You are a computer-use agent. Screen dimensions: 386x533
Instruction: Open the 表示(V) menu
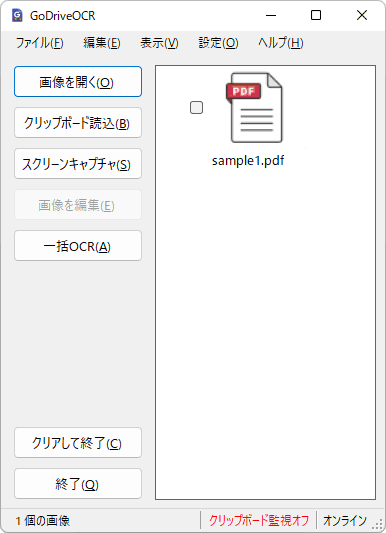point(159,43)
